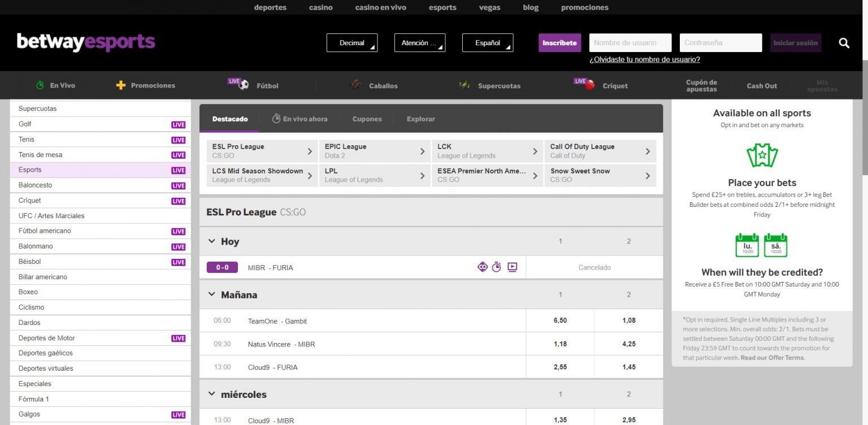Open Esports in the sports sidebar
The image size is (868, 425).
(101, 170)
